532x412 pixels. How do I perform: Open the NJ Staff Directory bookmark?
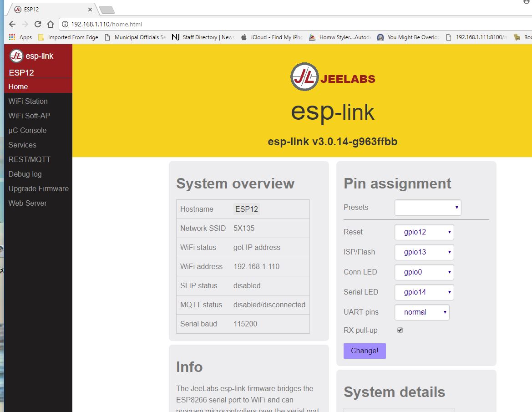[x=203, y=37]
